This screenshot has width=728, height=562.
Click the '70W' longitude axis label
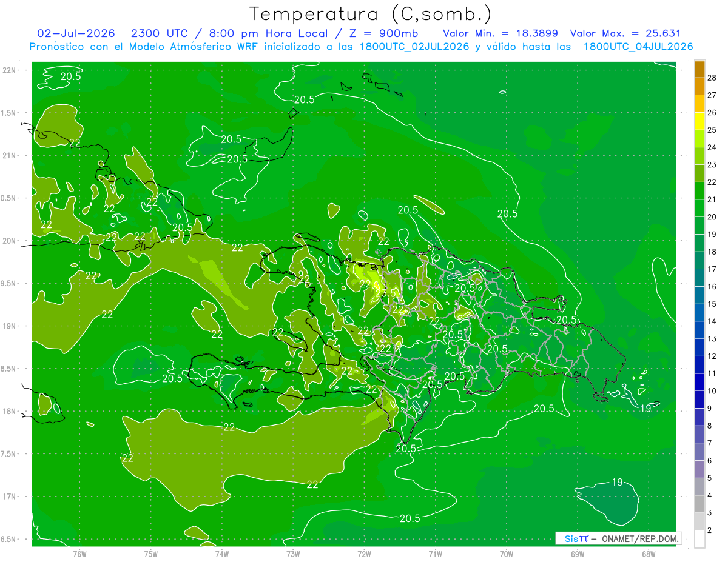507,554
